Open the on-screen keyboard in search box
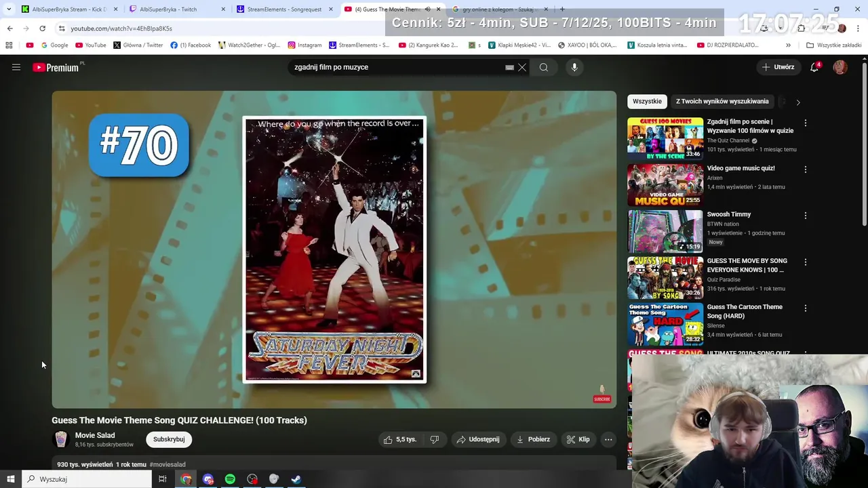Screen dimensions: 868x488 509,67
